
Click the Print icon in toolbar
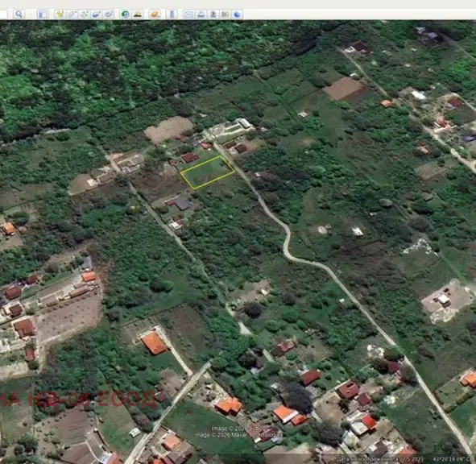201,14
